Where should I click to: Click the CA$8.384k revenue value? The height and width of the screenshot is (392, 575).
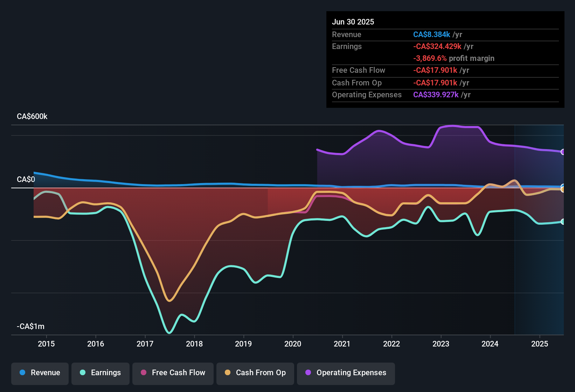point(432,34)
